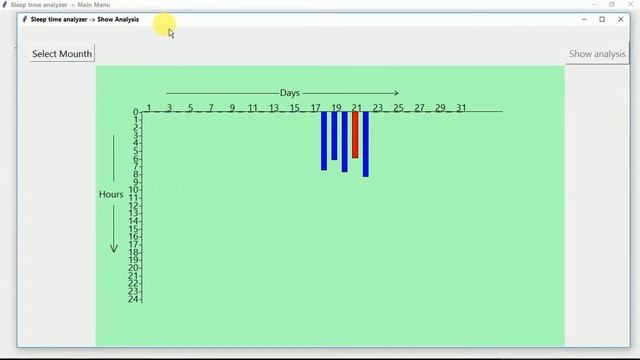Click day label "29" on the axis

point(440,108)
